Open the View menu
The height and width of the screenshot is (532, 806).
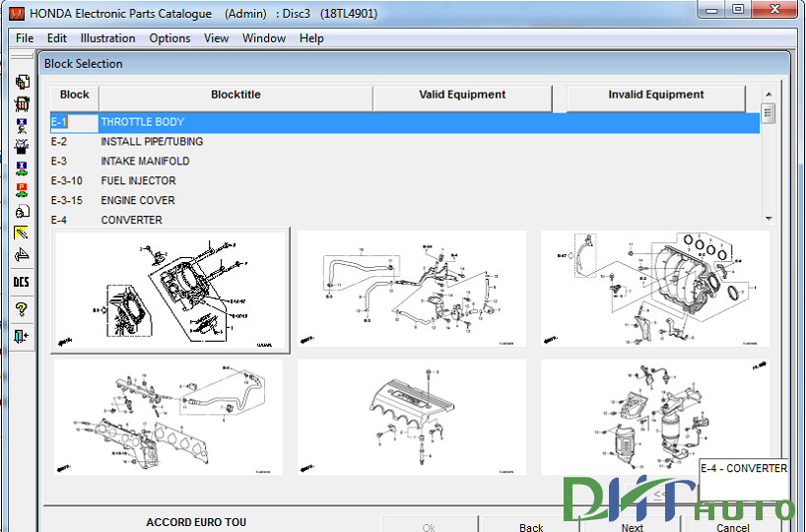(x=216, y=38)
